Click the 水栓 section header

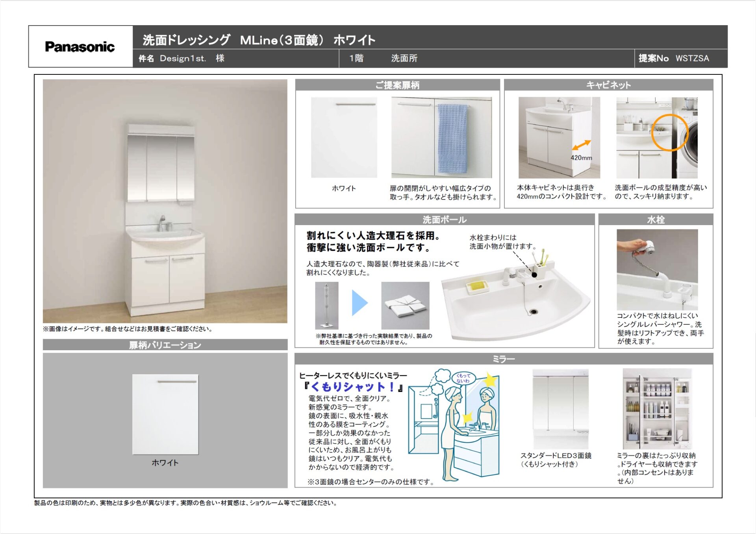(x=656, y=220)
